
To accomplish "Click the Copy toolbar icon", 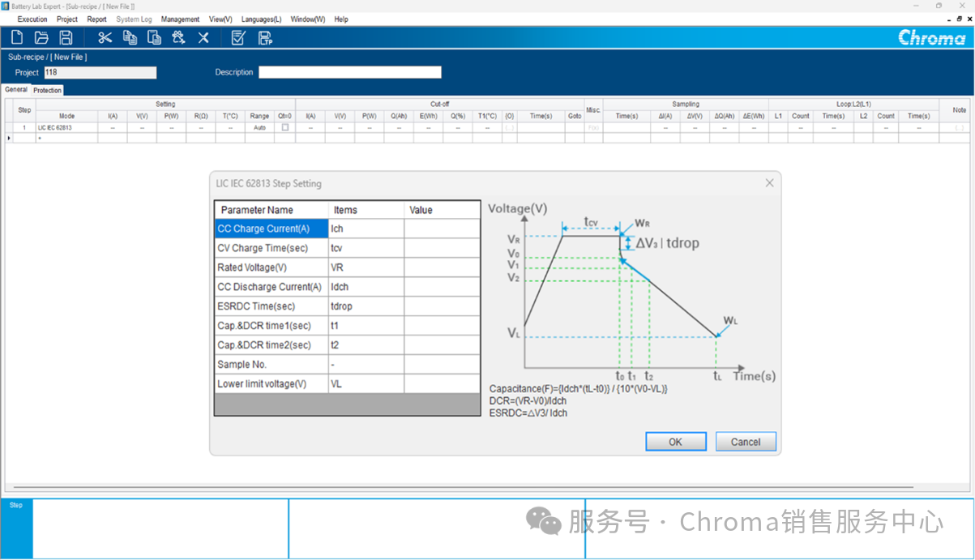I will pos(130,37).
